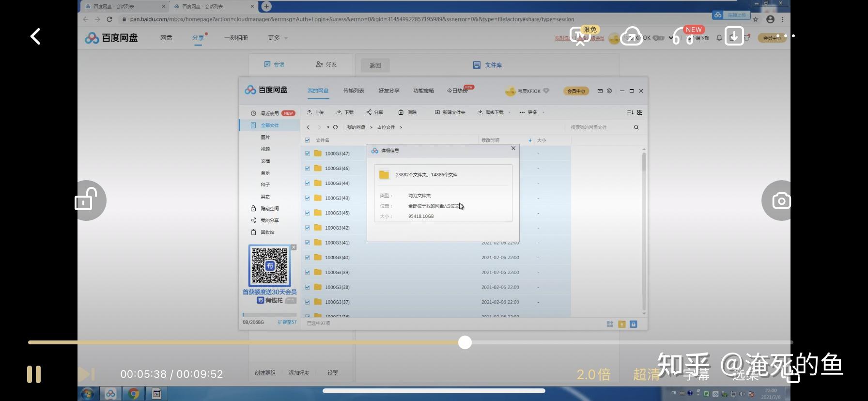
Task: Open 我的分享 in the sidebar
Action: click(265, 220)
